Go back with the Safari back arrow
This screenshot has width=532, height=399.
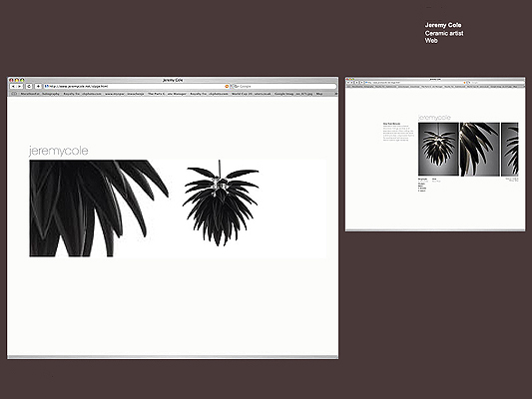[x=14, y=87]
